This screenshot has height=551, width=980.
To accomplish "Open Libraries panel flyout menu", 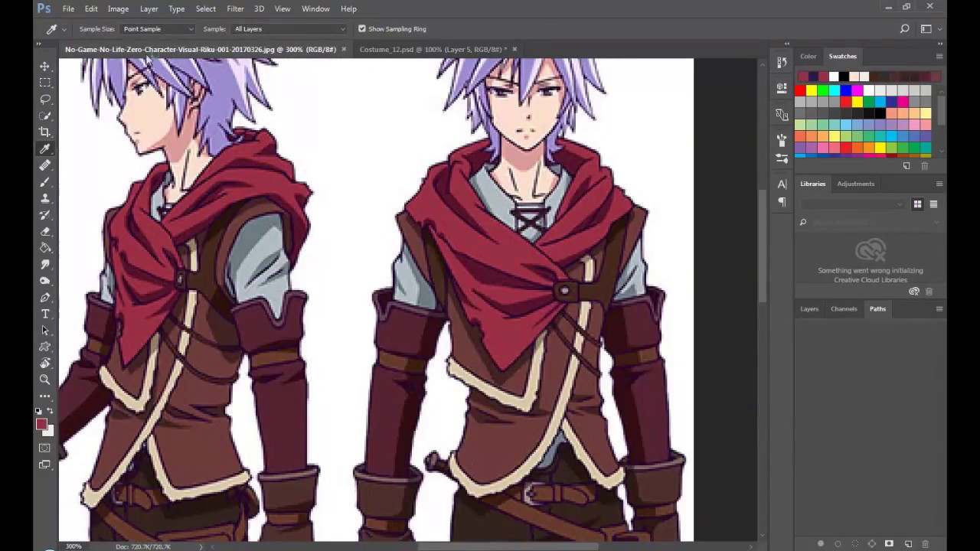I will pos(939,184).
